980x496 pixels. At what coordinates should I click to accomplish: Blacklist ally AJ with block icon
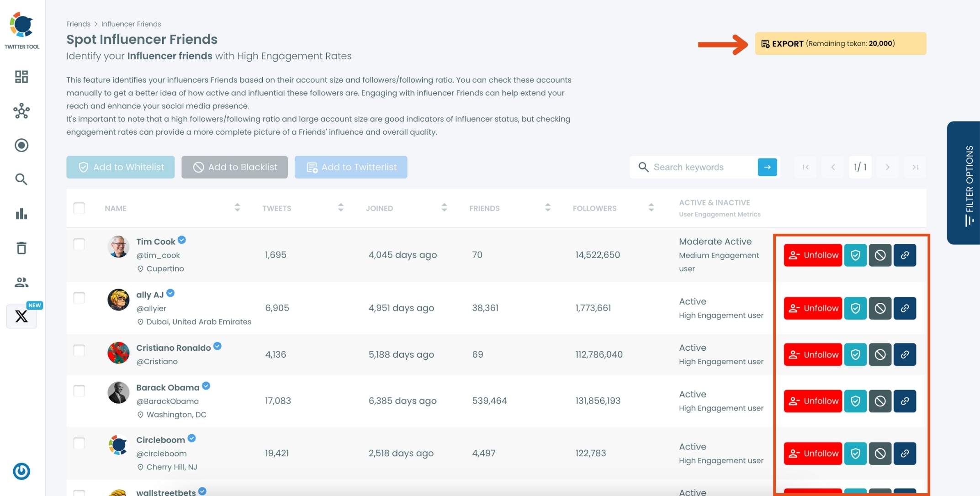click(880, 308)
